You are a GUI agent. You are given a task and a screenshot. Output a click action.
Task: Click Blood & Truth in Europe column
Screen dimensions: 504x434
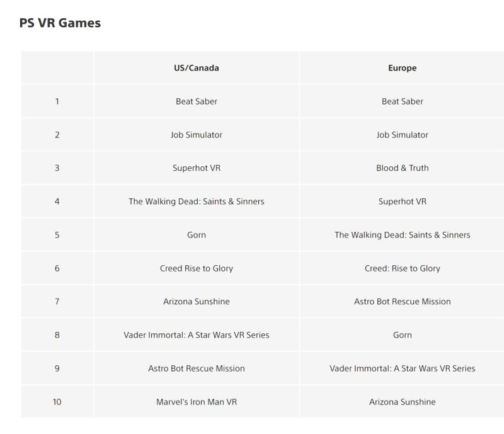click(x=402, y=168)
